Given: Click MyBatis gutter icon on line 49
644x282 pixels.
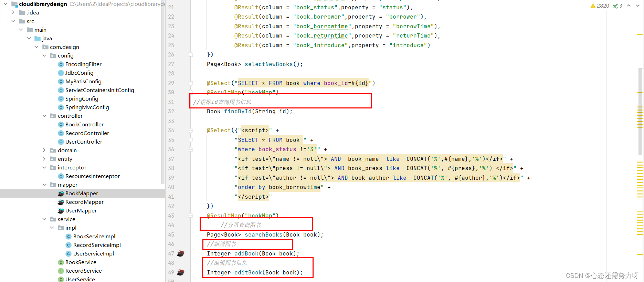Looking at the screenshot, I should (x=180, y=272).
